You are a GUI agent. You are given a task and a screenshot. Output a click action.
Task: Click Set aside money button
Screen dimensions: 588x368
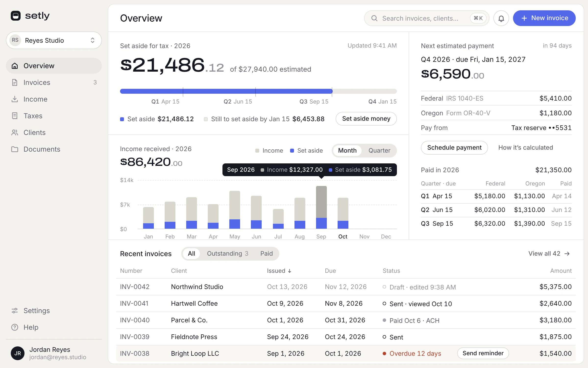pos(366,119)
